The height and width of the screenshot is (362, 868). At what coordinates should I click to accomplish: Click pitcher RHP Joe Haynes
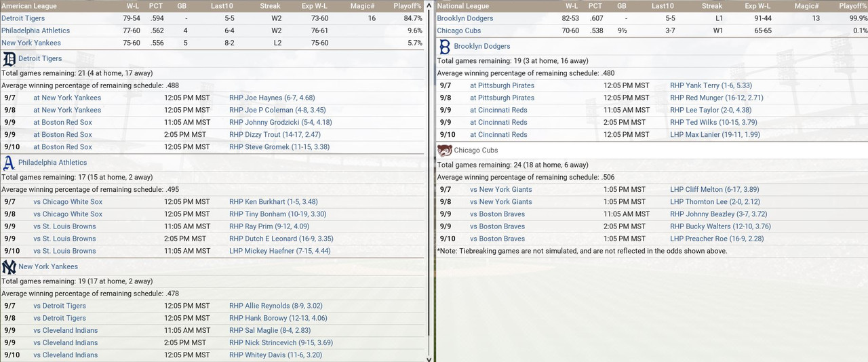point(272,98)
